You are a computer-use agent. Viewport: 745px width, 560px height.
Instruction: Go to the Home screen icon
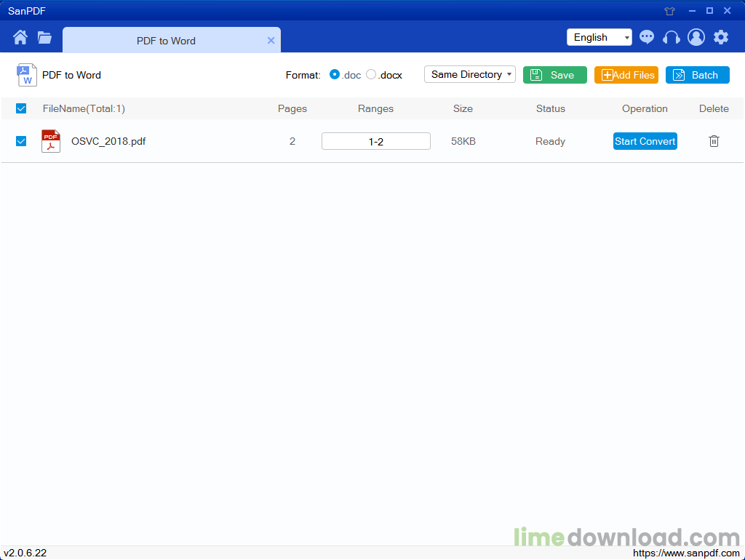[20, 37]
